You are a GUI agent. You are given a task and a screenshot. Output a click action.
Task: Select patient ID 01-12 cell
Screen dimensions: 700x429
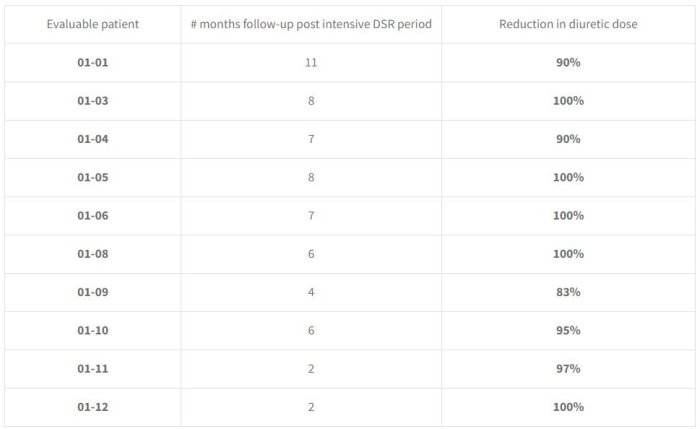tap(92, 407)
